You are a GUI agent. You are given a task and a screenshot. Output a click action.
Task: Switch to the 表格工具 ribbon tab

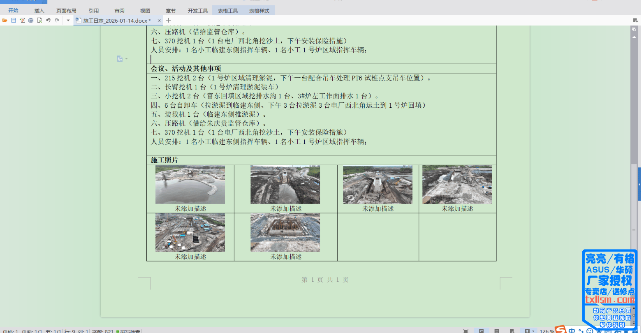[228, 11]
